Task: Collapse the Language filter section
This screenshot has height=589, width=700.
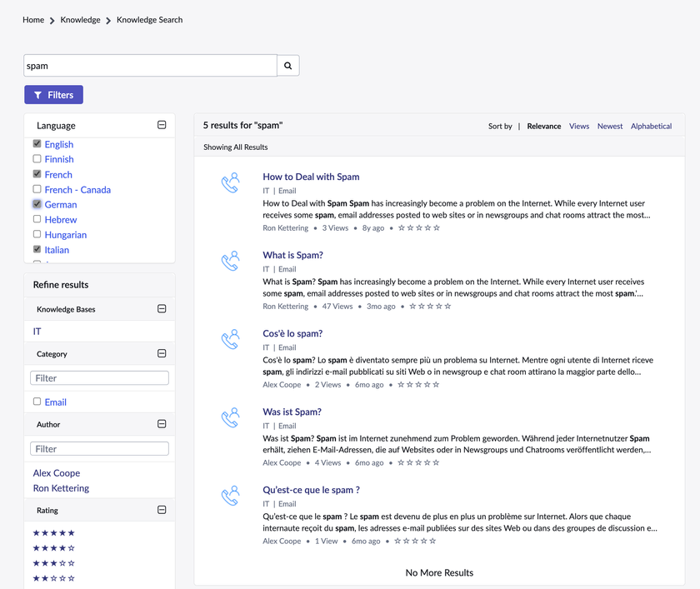Action: tap(162, 125)
